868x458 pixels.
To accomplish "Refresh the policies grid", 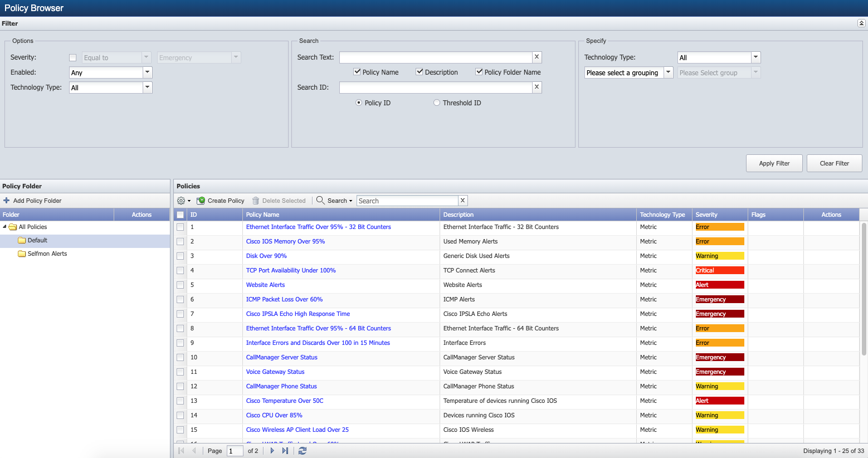I will [303, 451].
